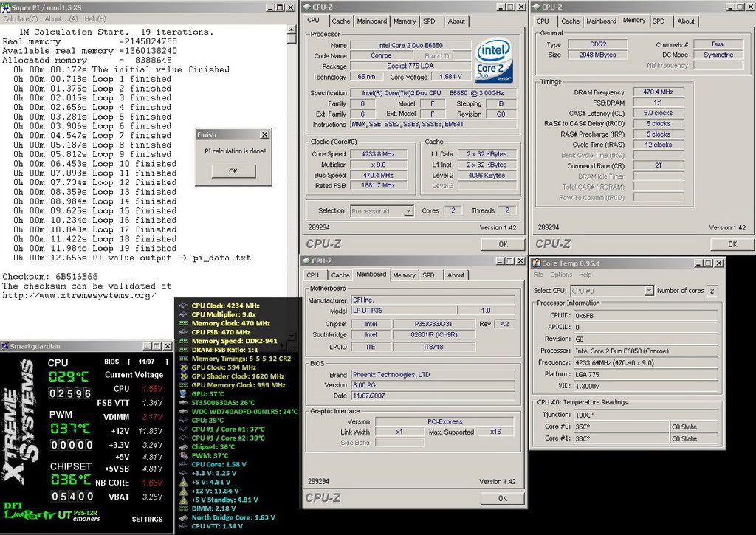Click the icon beside Memory Timings: 5-5-5-12 CR2

(x=183, y=359)
